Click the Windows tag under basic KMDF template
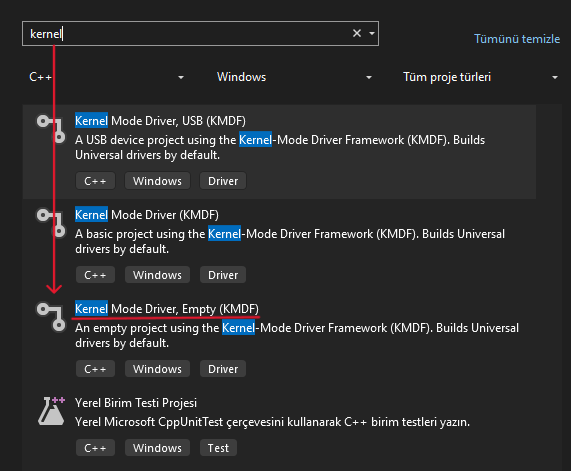Viewport: 571px width, 471px height. coord(157,275)
